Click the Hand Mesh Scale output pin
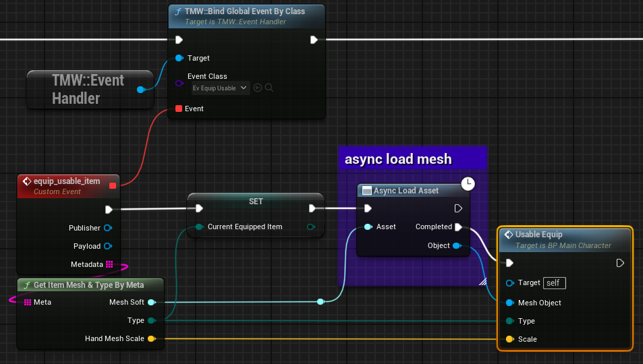The image size is (643, 364). point(151,338)
